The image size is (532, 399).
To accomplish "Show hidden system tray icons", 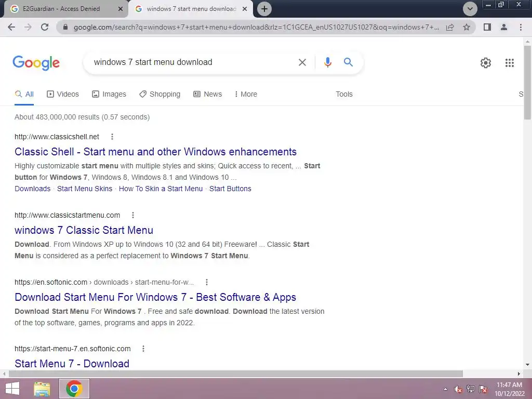I will [x=445, y=389].
